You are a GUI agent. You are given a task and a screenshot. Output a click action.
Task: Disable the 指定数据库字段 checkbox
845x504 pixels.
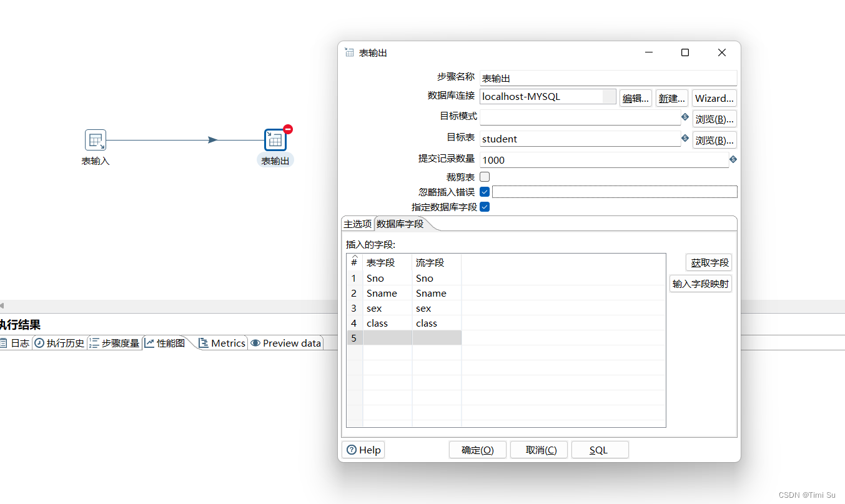coord(485,207)
